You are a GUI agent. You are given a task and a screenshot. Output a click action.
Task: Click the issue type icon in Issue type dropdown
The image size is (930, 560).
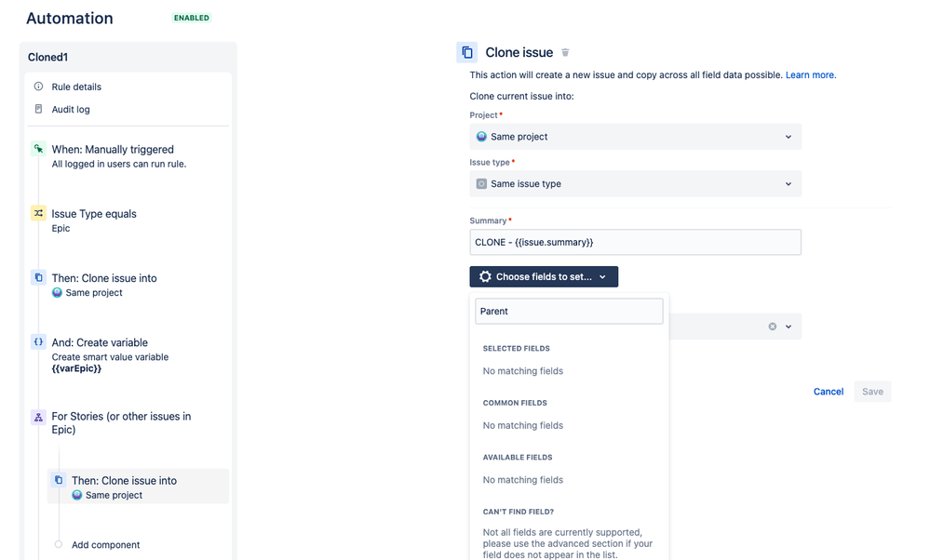(481, 183)
